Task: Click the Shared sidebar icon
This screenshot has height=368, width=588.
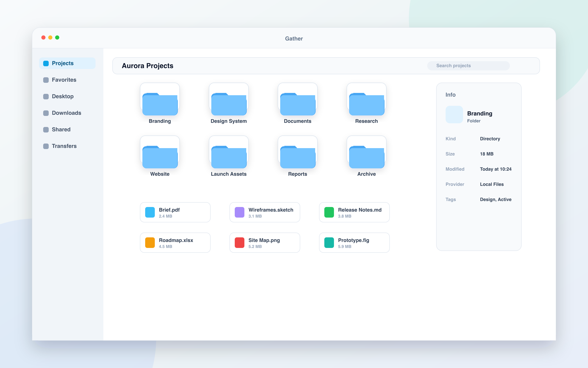Action: tap(46, 130)
